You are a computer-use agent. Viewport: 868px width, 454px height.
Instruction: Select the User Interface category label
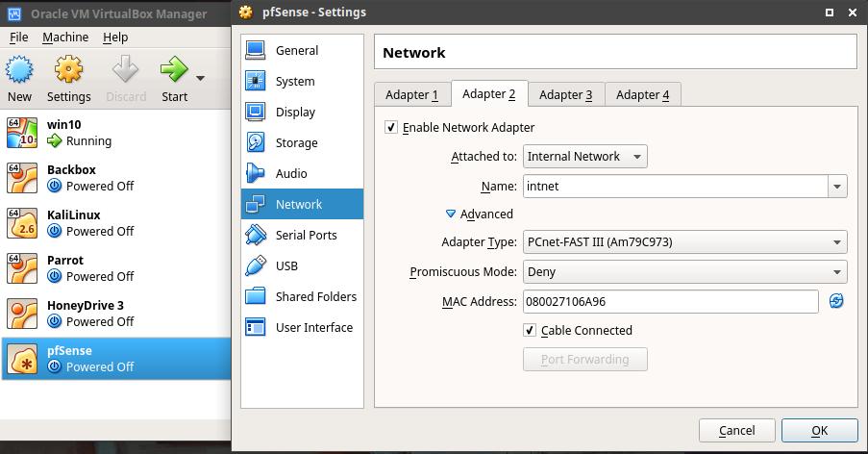coord(314,327)
